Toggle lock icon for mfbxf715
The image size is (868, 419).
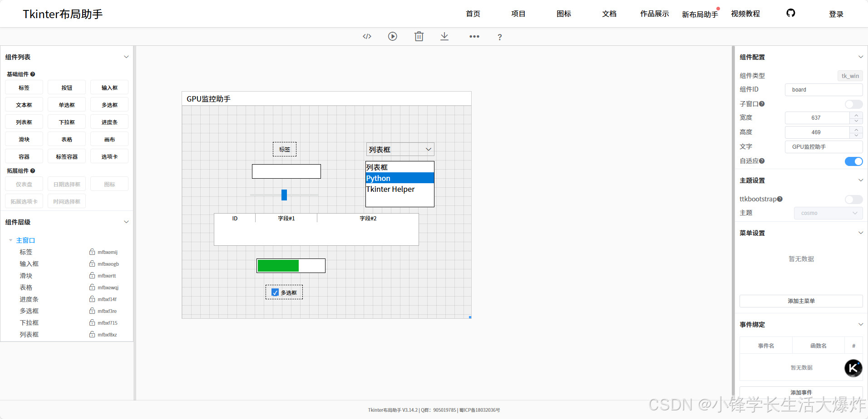click(x=92, y=322)
